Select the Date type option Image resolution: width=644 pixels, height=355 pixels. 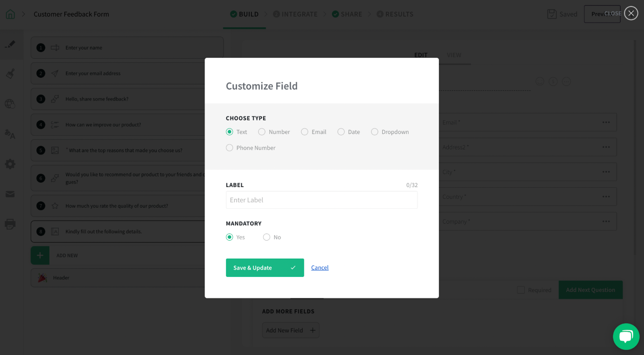(x=341, y=132)
